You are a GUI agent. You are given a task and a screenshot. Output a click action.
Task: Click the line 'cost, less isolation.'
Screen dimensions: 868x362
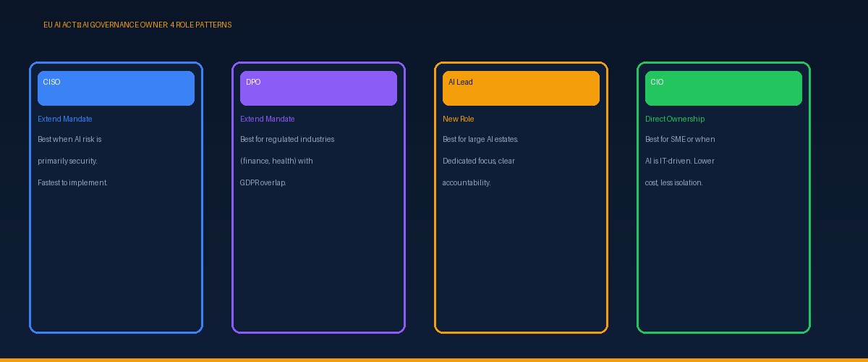click(674, 182)
